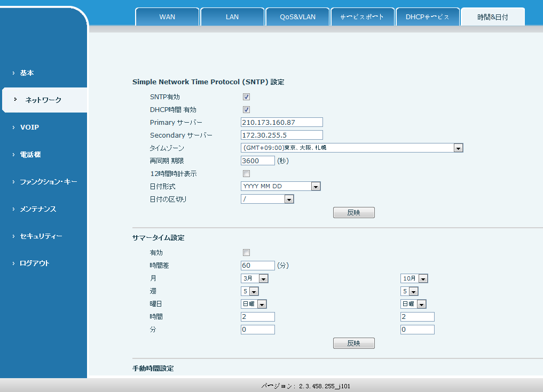Viewport: 543px width, 392px height.
Task: Click ログアウト in the sidebar
Action: point(34,263)
